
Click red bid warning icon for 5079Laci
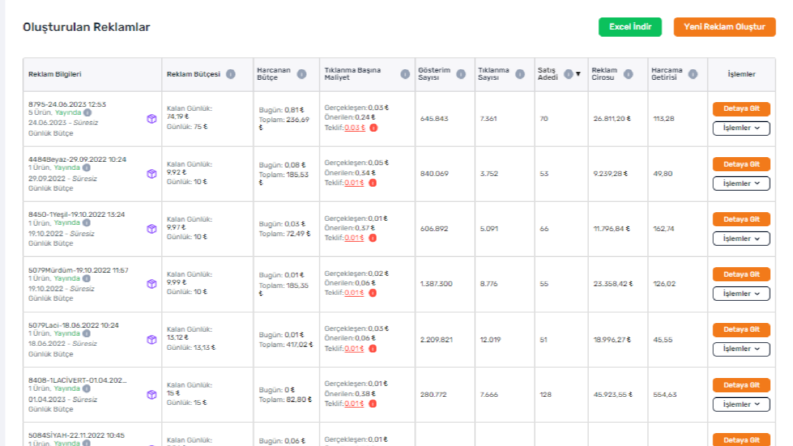(x=373, y=349)
